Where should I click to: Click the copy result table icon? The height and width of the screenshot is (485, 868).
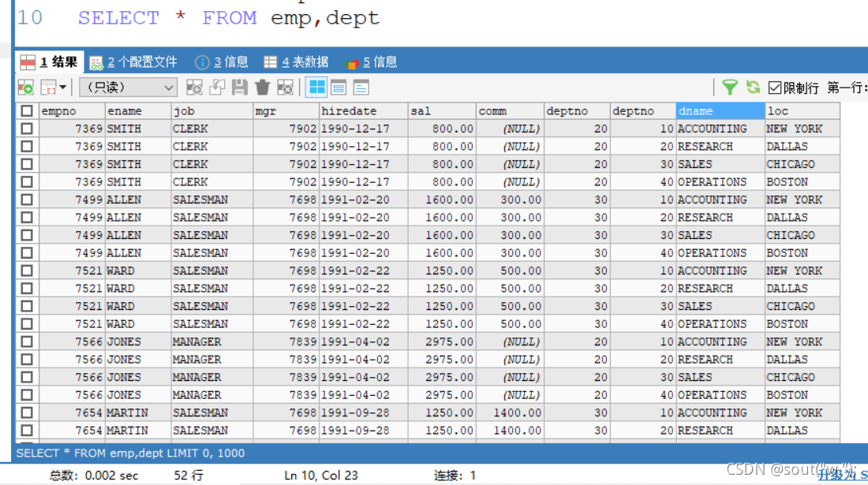tap(49, 88)
